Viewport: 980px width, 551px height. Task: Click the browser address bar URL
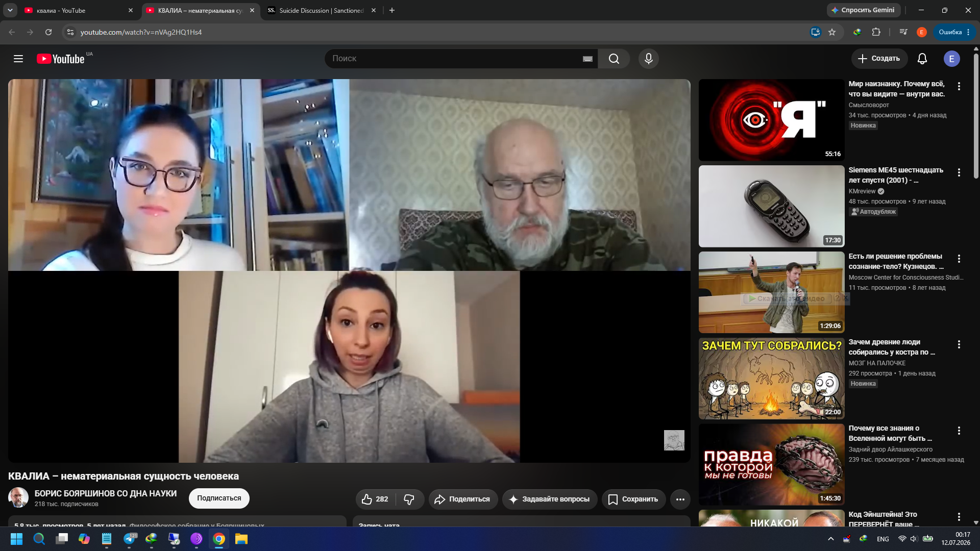(141, 32)
